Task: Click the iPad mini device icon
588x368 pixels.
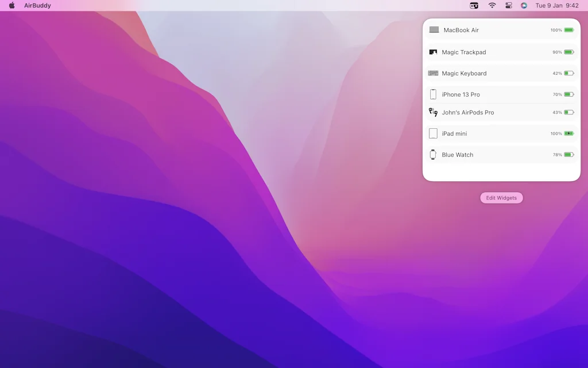Action: point(433,133)
